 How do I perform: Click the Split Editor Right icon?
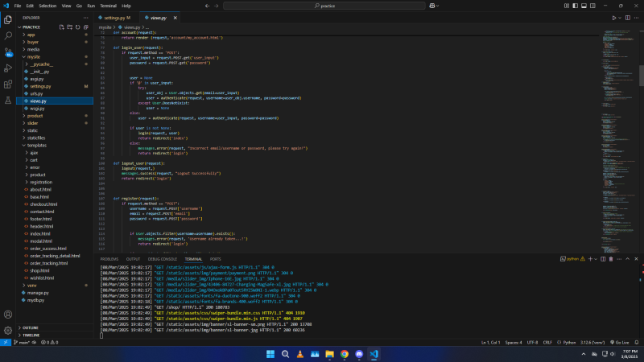click(627, 17)
